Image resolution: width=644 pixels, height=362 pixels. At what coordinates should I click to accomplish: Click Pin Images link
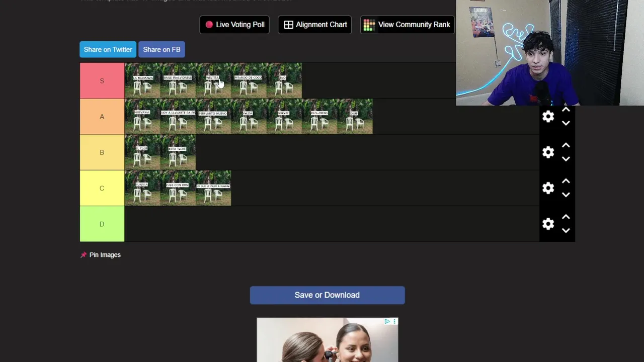coord(101,255)
